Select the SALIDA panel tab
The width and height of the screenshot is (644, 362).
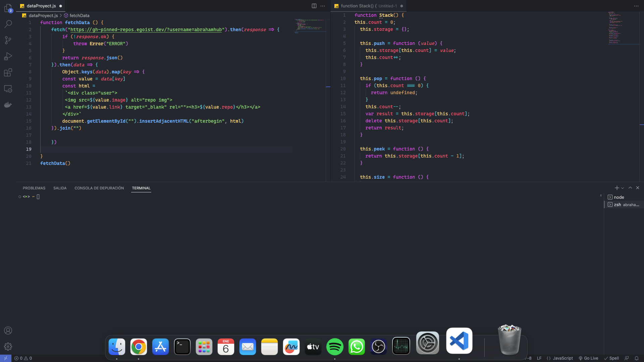(60, 188)
